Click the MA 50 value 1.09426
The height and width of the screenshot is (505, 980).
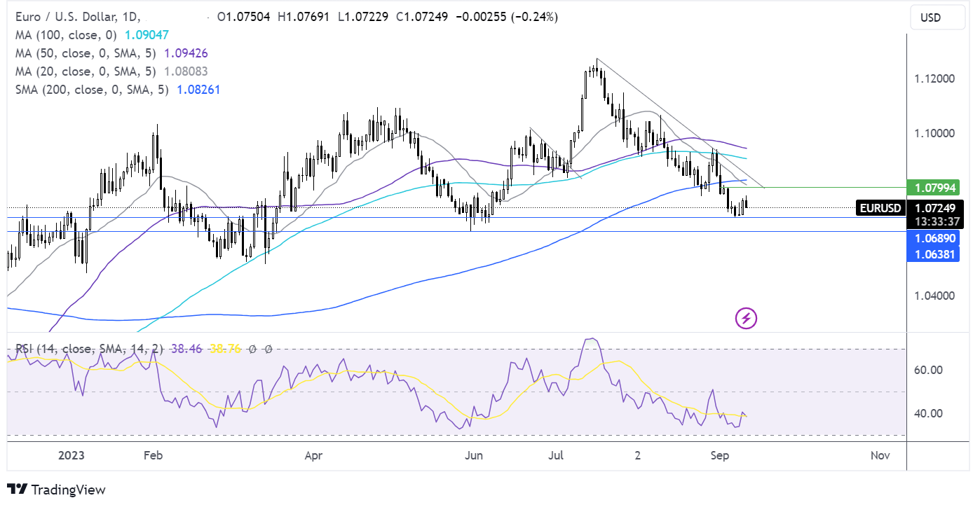[x=186, y=53]
